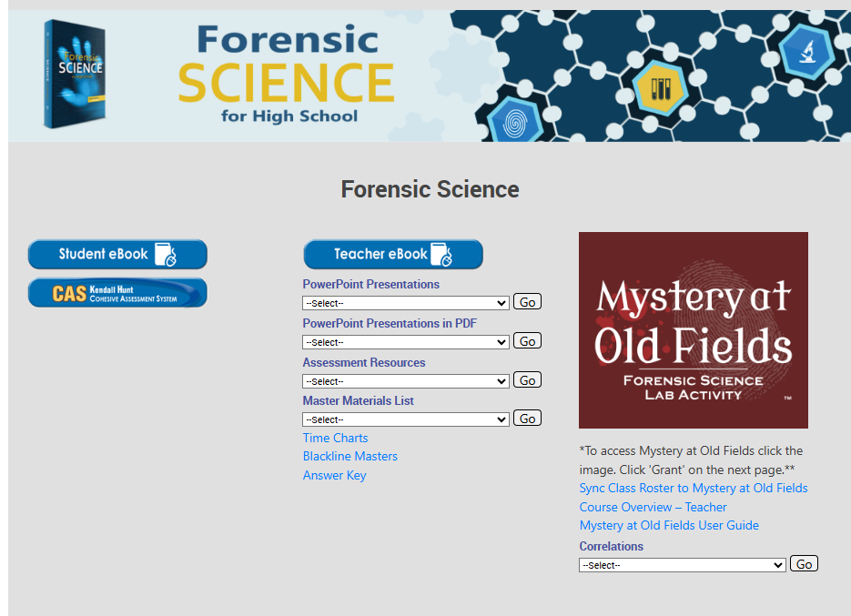Click the microscope hexagon icon in banner

pos(807,53)
